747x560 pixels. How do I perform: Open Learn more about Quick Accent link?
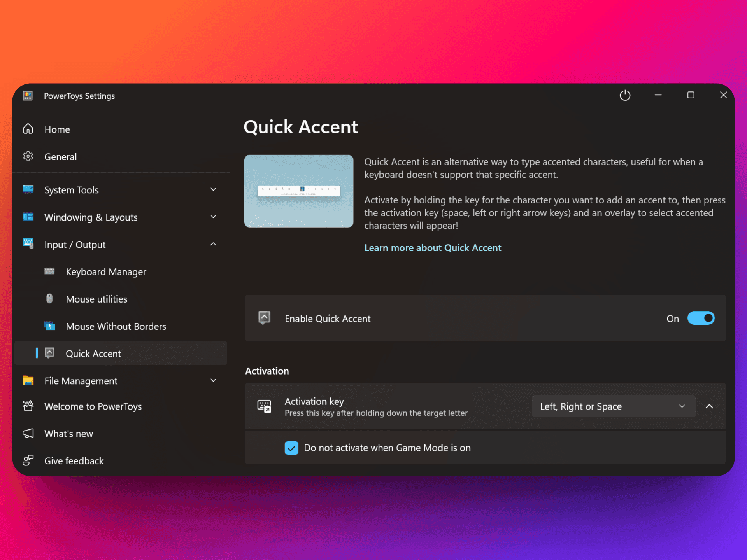(x=433, y=248)
